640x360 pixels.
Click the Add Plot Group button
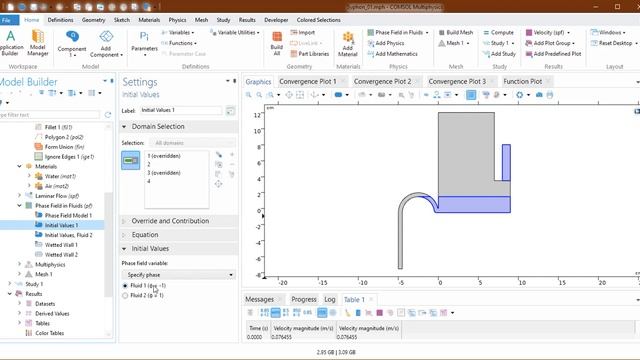(550, 43)
